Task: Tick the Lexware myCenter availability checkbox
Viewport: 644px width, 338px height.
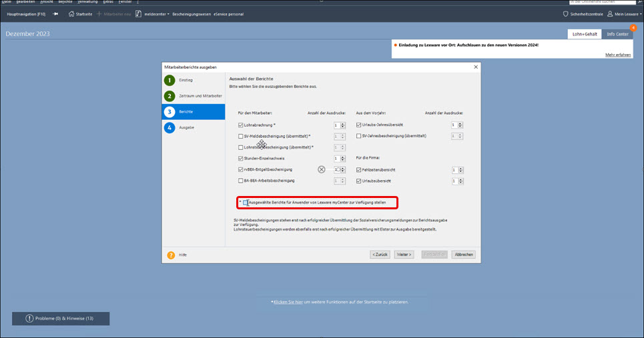Action: (x=246, y=202)
